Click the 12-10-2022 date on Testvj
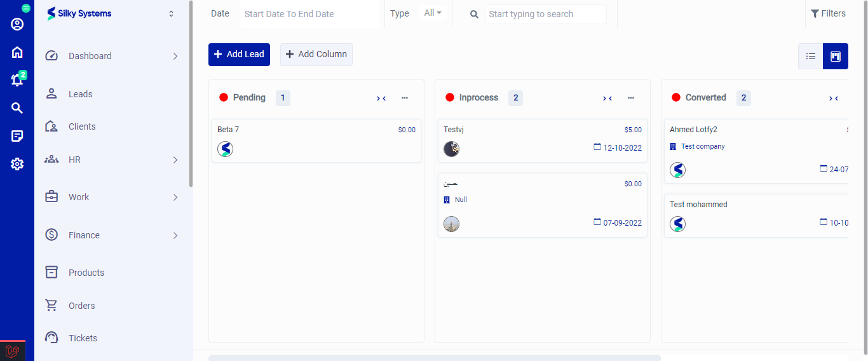868x361 pixels. click(x=623, y=147)
